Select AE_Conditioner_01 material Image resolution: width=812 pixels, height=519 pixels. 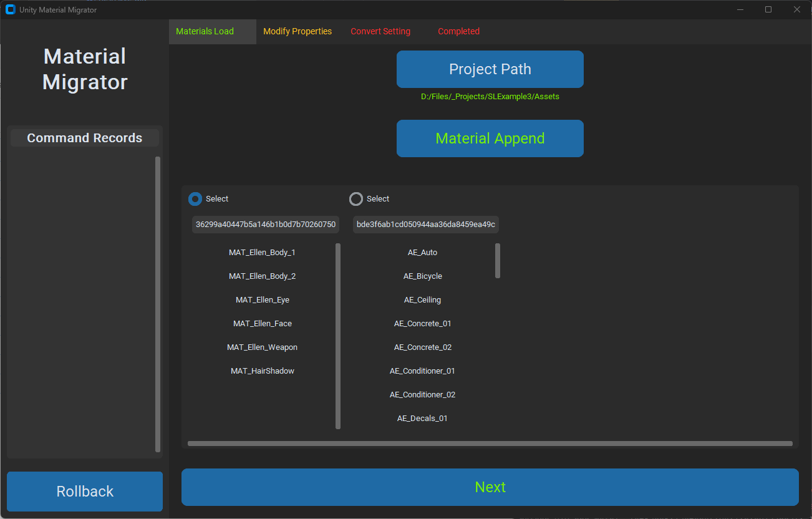[422, 371]
